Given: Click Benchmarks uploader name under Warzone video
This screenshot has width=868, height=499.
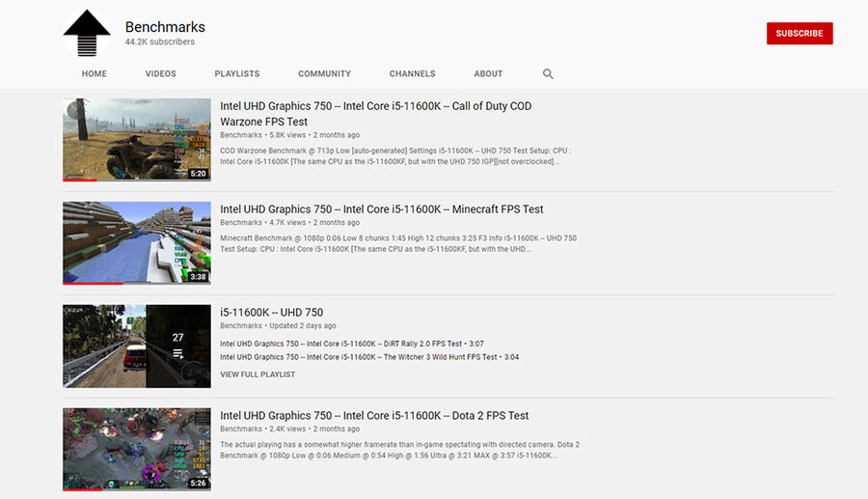Looking at the screenshot, I should (x=241, y=135).
